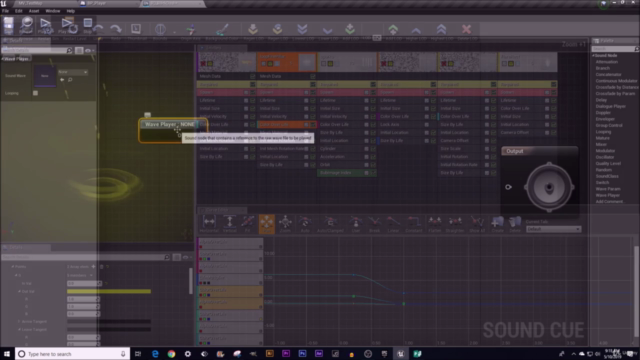Click the Redo arrow icon
640x360 pixels.
click(116, 29)
